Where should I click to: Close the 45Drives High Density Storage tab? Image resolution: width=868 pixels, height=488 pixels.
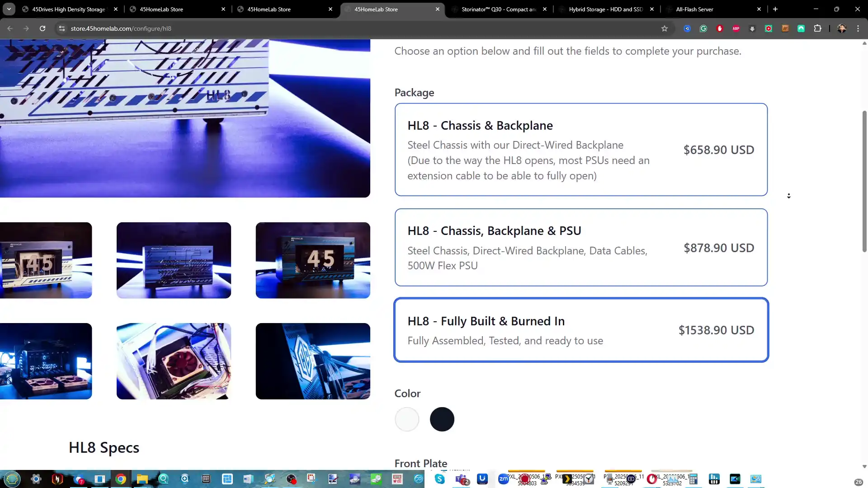pyautogui.click(x=116, y=9)
